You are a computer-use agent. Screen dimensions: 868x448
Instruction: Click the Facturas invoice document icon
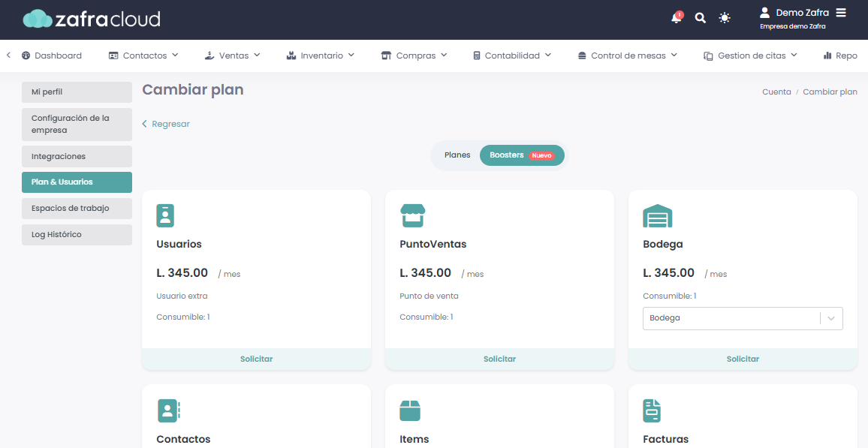[x=652, y=410]
